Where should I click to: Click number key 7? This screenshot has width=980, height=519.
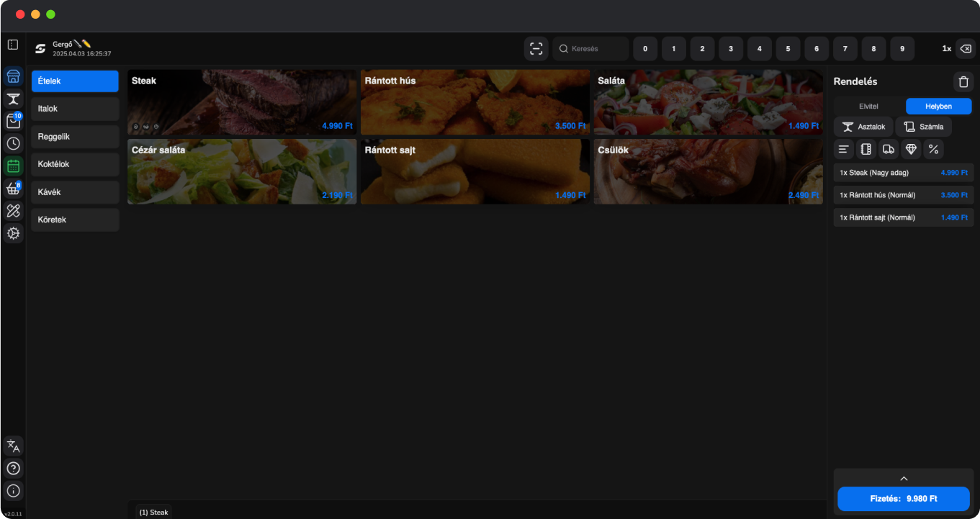[x=845, y=49]
